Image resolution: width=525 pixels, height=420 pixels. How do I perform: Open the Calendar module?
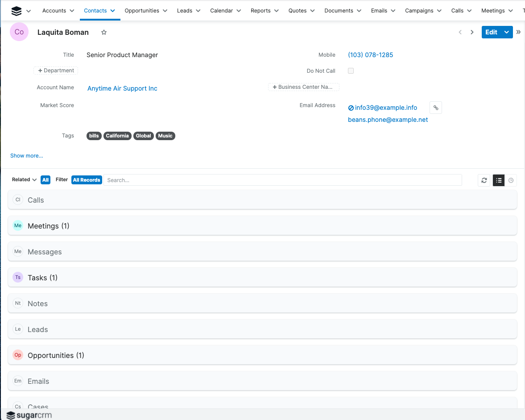coord(222,10)
